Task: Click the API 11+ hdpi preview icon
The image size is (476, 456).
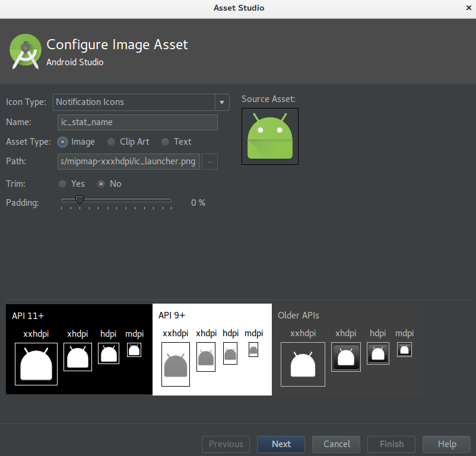Action: pos(109,353)
